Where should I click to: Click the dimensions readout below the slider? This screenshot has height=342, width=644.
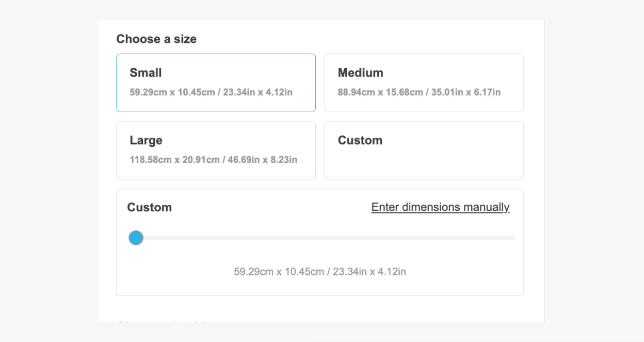point(320,272)
